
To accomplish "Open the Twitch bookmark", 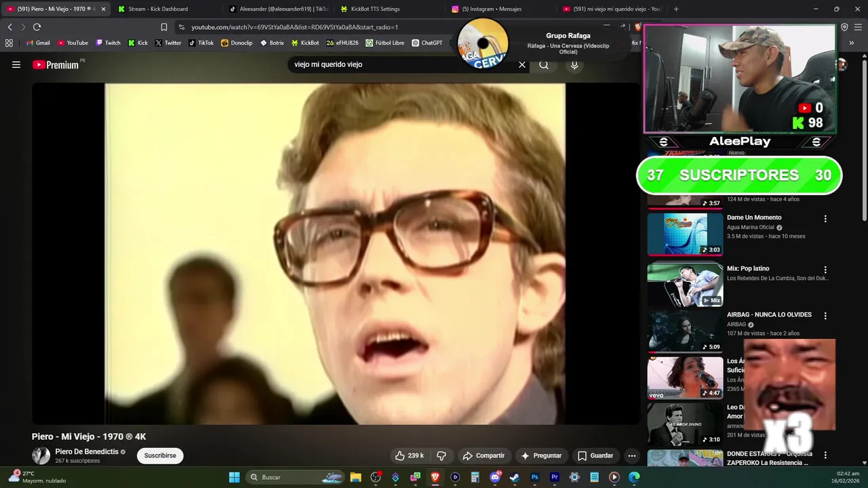I will tap(108, 43).
